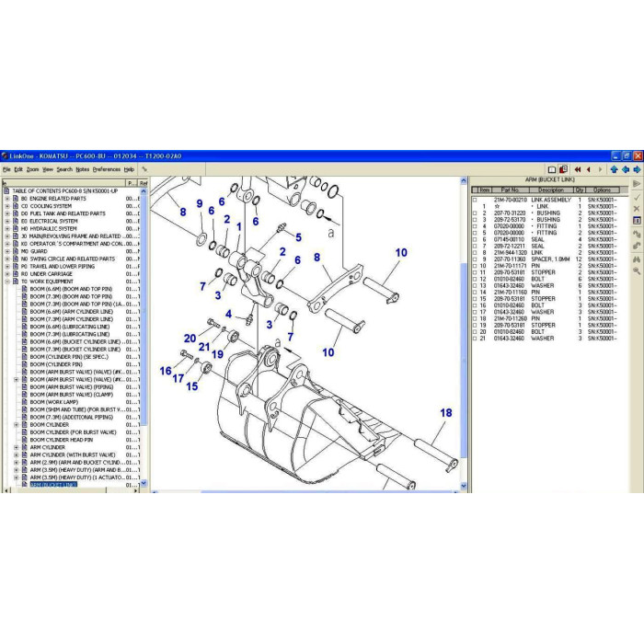This screenshot has width=644, height=644.
Task: Expand the ELECTRICAL SYSTEM node
Action: click(x=7, y=222)
